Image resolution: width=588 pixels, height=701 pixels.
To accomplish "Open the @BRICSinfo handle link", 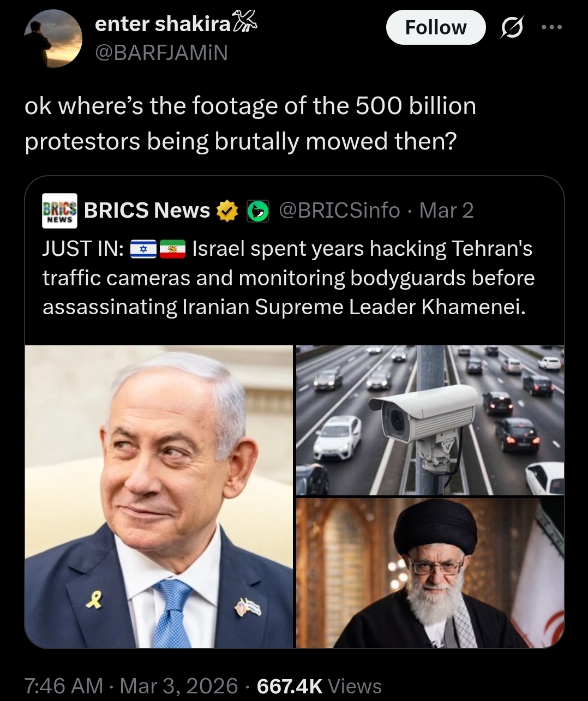I will [339, 211].
